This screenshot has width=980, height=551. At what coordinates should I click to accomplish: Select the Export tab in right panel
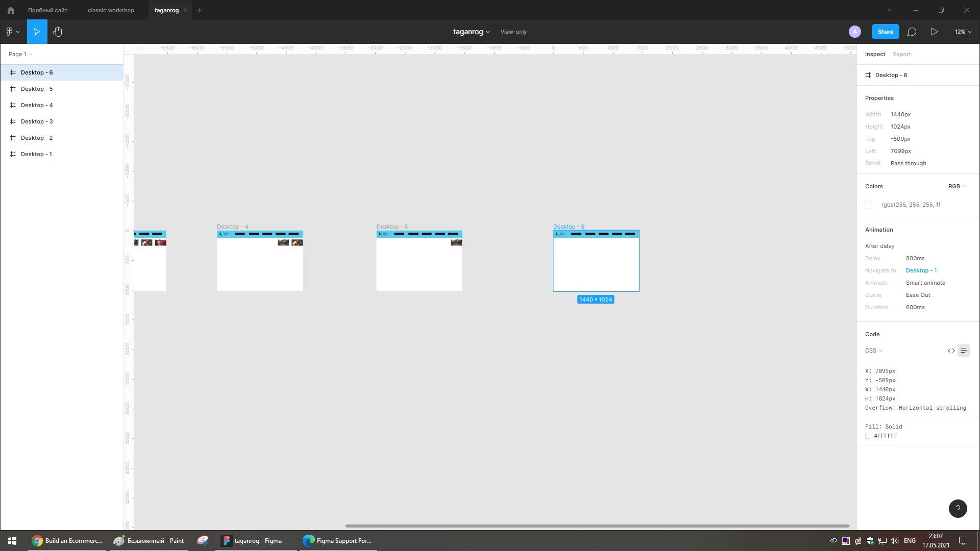coord(901,54)
